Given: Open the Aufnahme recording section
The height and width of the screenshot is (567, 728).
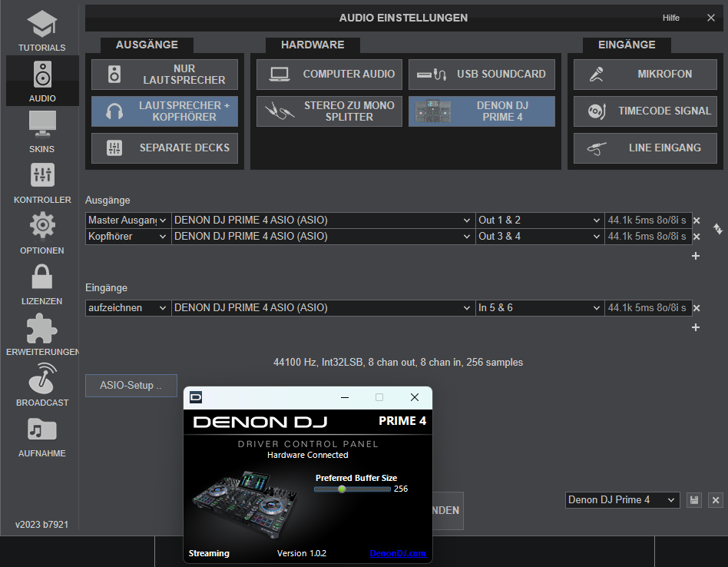Looking at the screenshot, I should 41,436.
